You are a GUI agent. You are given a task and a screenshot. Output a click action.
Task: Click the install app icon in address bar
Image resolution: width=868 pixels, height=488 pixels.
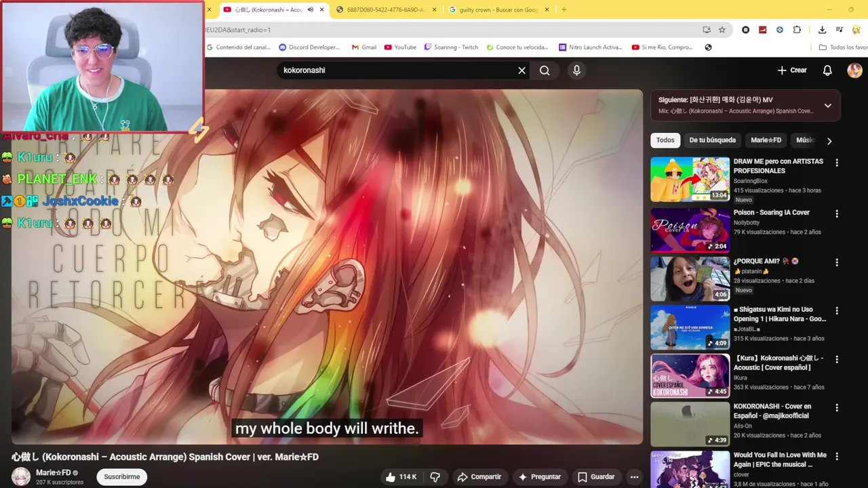pyautogui.click(x=707, y=30)
